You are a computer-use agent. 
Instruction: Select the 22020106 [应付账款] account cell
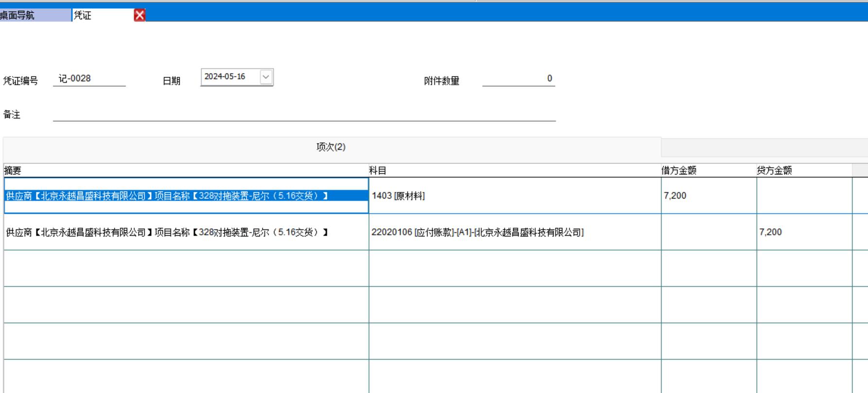514,232
